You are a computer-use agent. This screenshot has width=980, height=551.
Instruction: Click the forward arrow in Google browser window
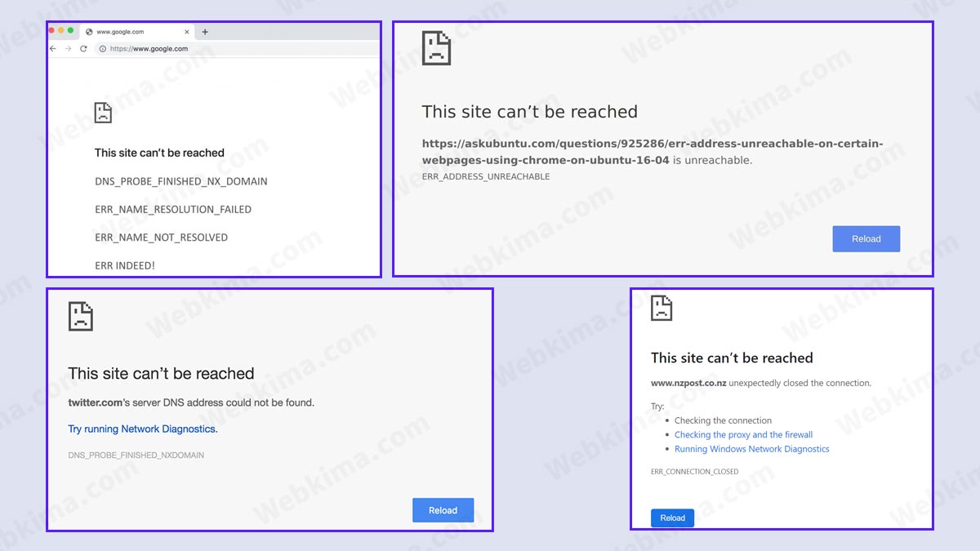[68, 49]
